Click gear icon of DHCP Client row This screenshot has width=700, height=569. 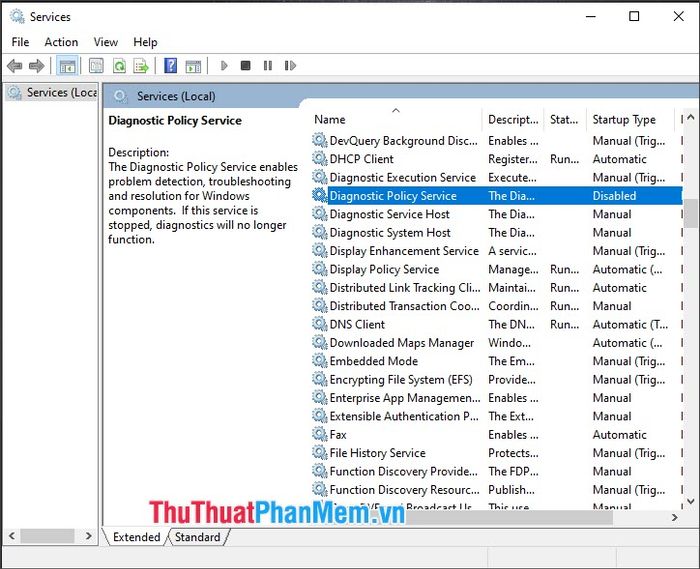[x=320, y=158]
